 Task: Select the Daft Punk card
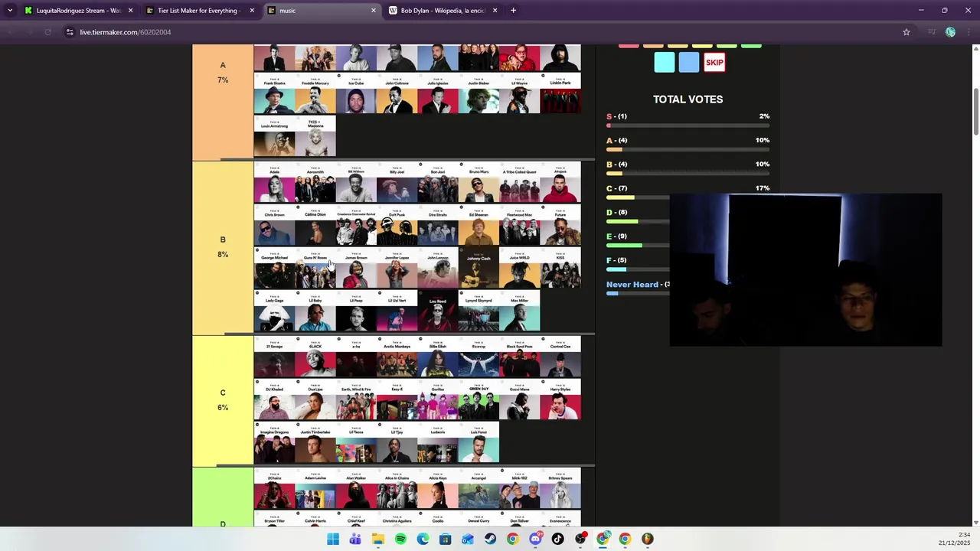[x=397, y=227]
